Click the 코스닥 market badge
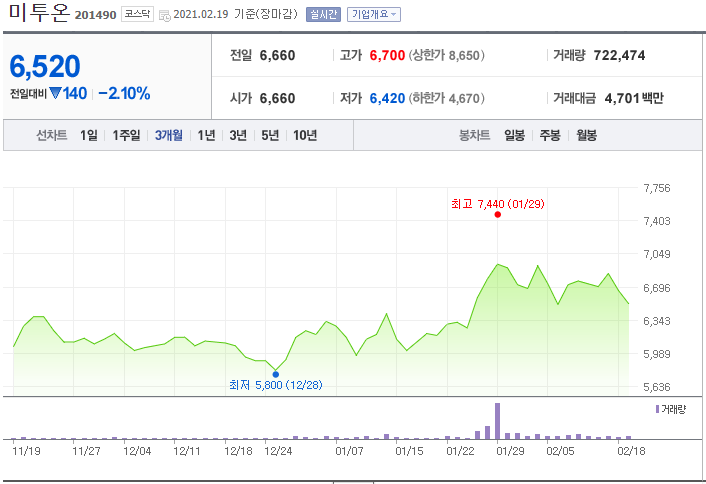706x484 pixels. pos(137,14)
